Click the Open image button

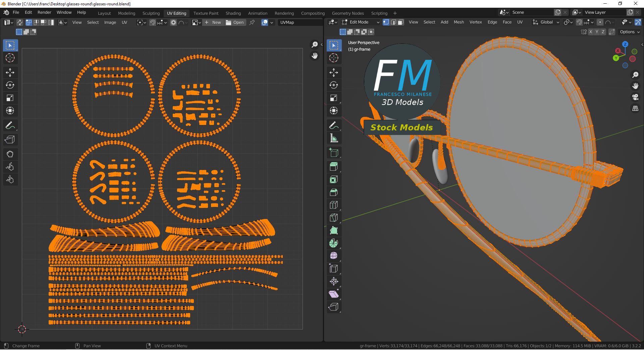[235, 23]
